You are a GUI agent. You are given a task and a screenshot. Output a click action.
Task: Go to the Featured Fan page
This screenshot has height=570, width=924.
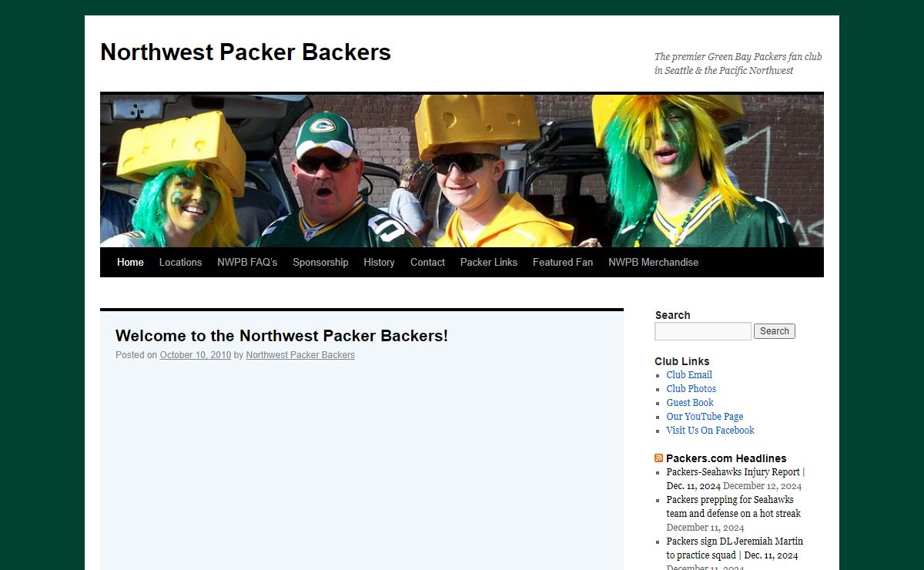(x=563, y=263)
